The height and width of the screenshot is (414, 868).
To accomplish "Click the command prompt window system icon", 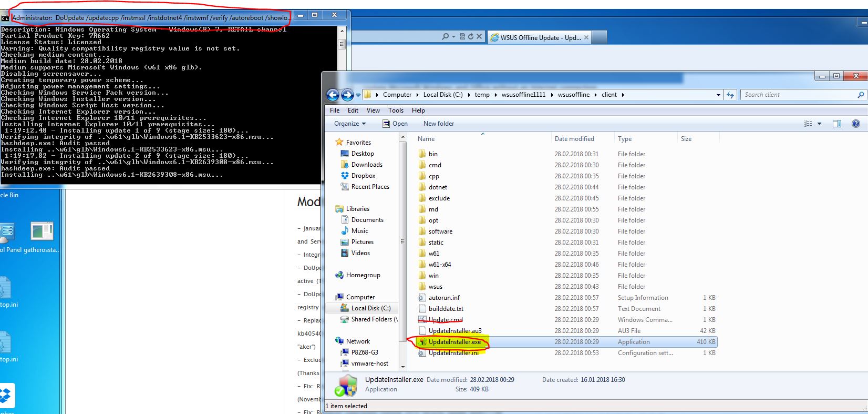I will pyautogui.click(x=5, y=18).
